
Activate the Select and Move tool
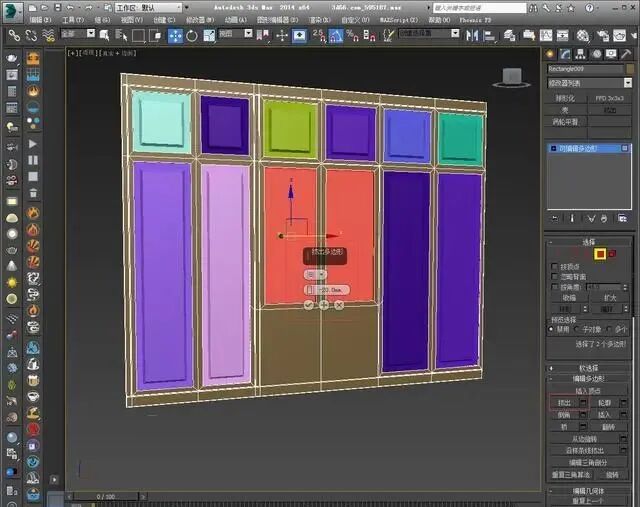click(175, 36)
